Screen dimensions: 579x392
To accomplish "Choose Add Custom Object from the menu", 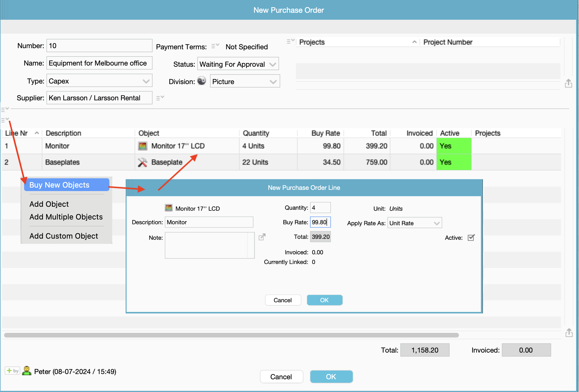I will pos(64,236).
